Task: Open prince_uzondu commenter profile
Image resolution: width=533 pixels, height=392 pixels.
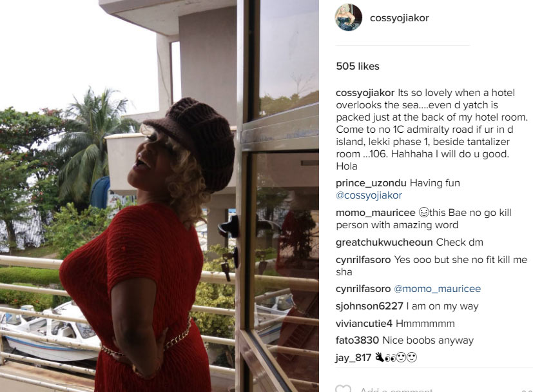Action: [371, 183]
